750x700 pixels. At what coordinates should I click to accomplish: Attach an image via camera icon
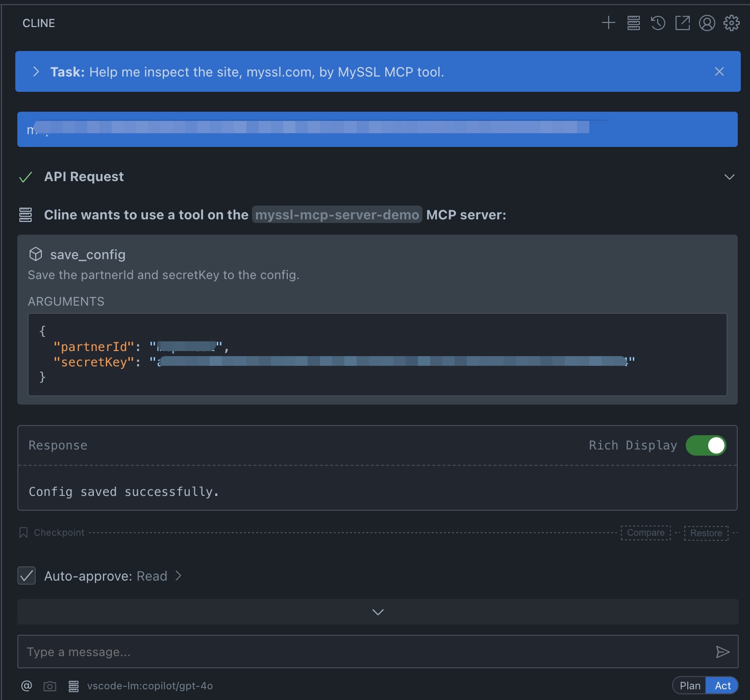50,686
